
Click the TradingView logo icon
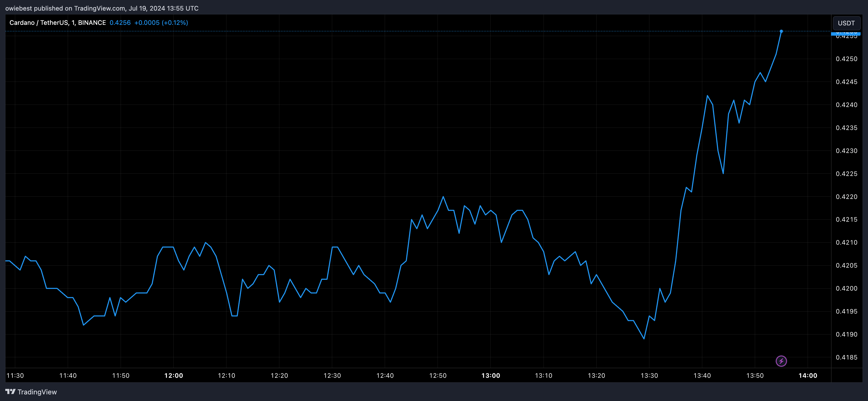point(11,391)
